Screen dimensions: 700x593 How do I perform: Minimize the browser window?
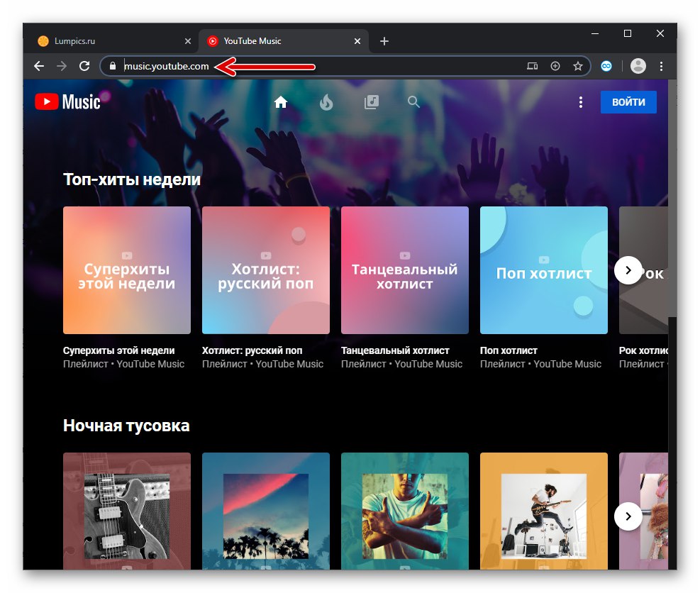click(595, 33)
